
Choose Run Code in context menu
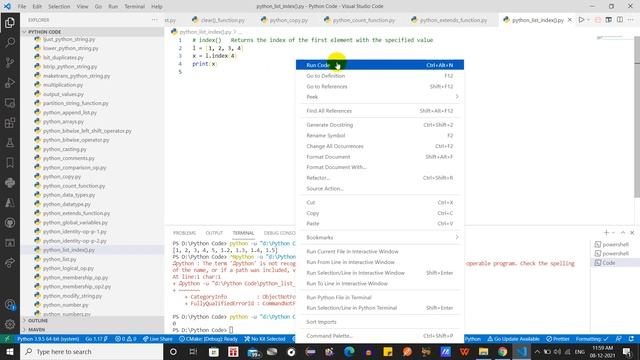click(380, 65)
